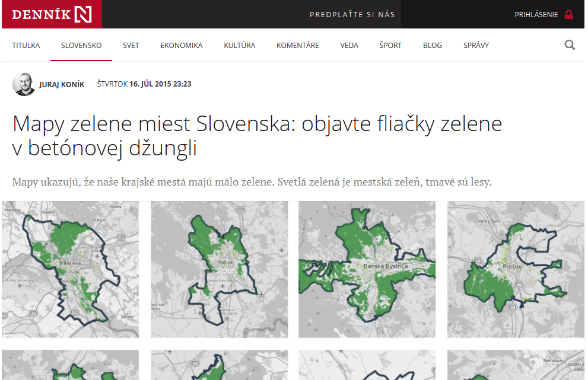This screenshot has height=380, width=588.
Task: Click the search magnifier icon
Action: (x=570, y=45)
